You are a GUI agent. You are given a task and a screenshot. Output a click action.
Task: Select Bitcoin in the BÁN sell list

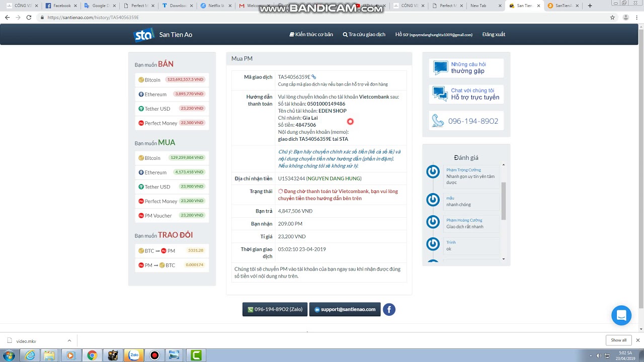172,80
